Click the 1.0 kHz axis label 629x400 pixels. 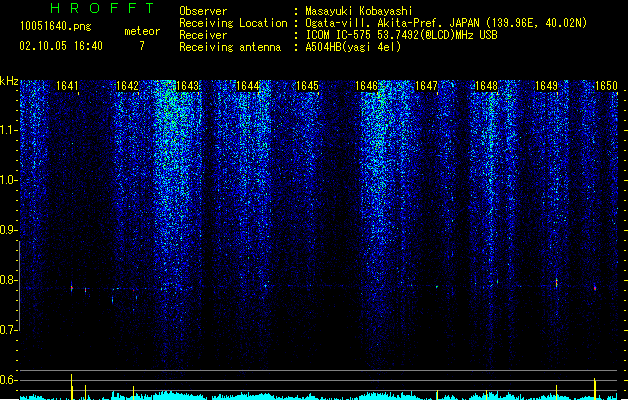pyautogui.click(x=8, y=180)
